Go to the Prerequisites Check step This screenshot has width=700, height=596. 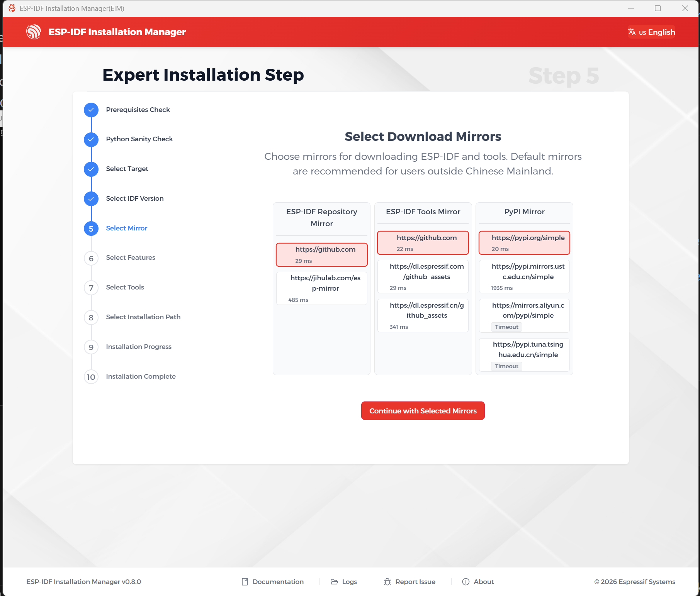pyautogui.click(x=138, y=110)
